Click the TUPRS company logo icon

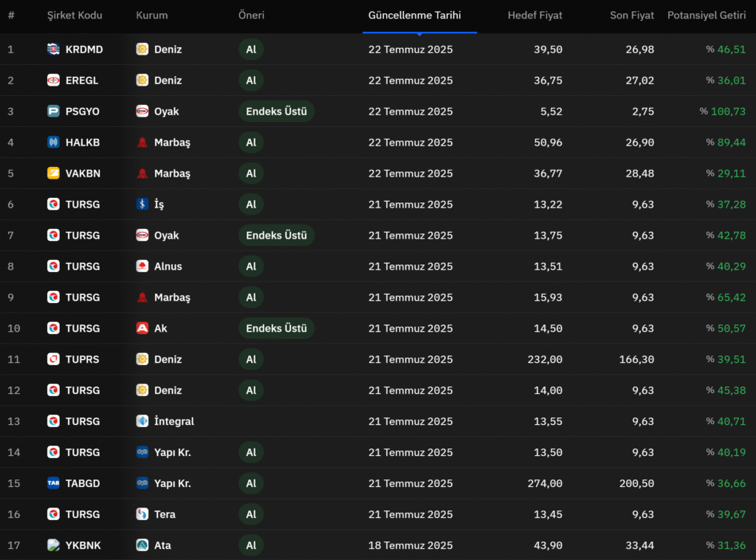tap(53, 359)
